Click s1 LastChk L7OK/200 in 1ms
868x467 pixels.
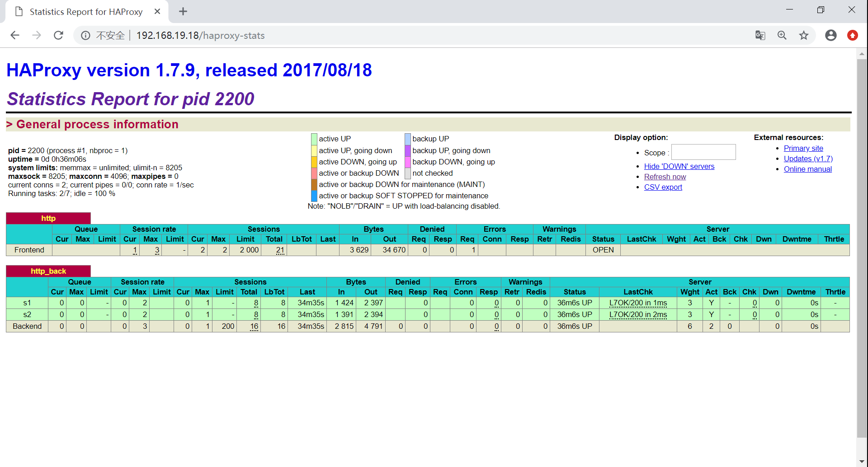coord(638,303)
